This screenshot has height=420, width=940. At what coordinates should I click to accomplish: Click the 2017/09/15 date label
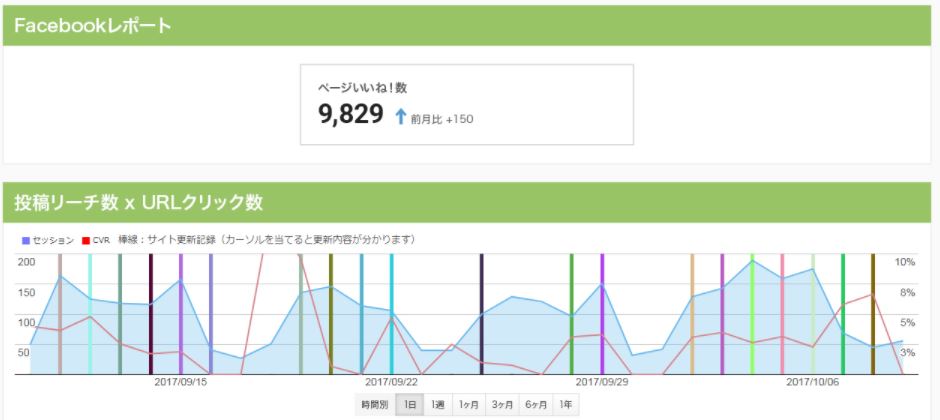click(x=181, y=382)
